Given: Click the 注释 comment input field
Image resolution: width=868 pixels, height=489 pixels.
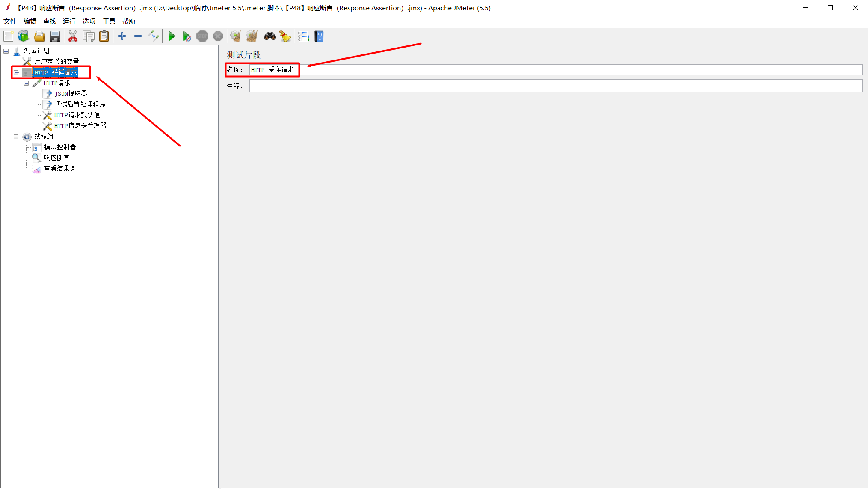Looking at the screenshot, I should [555, 86].
